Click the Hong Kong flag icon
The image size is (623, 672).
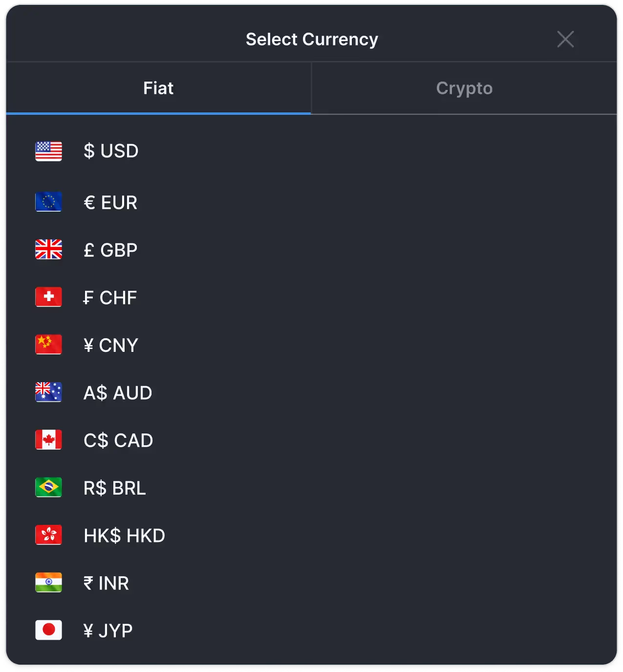[48, 535]
